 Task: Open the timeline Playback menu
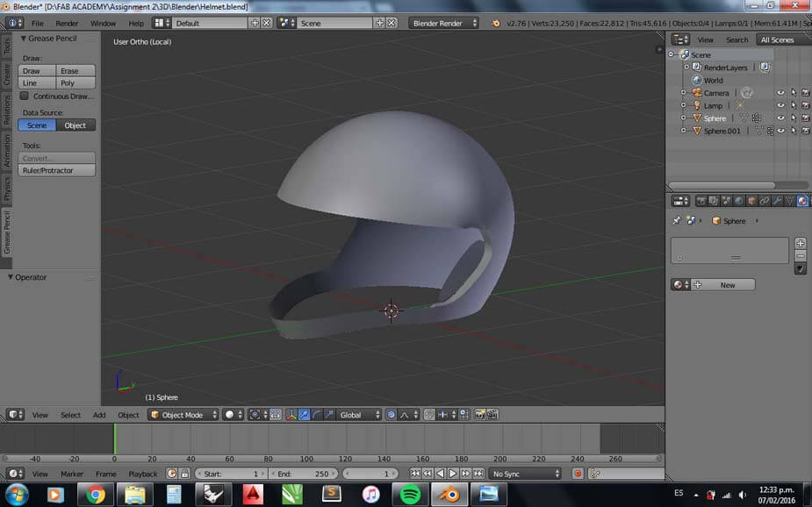[143, 474]
